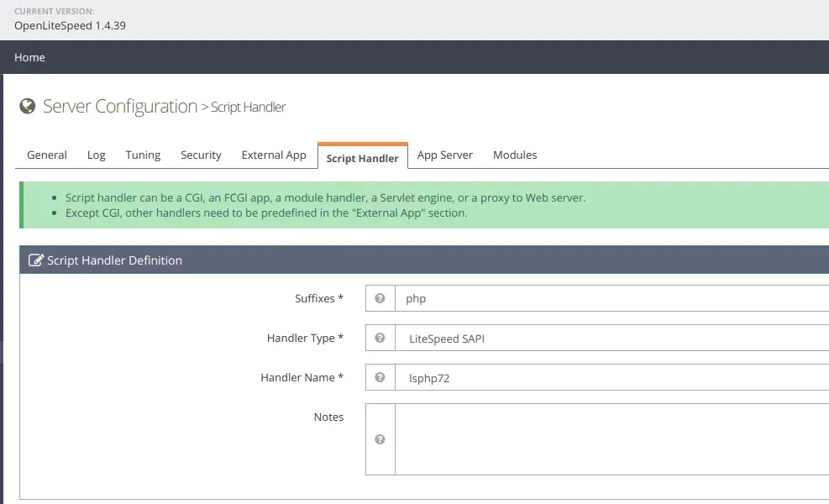
Task: Open the help icon for Handler Name
Action: coord(380,377)
